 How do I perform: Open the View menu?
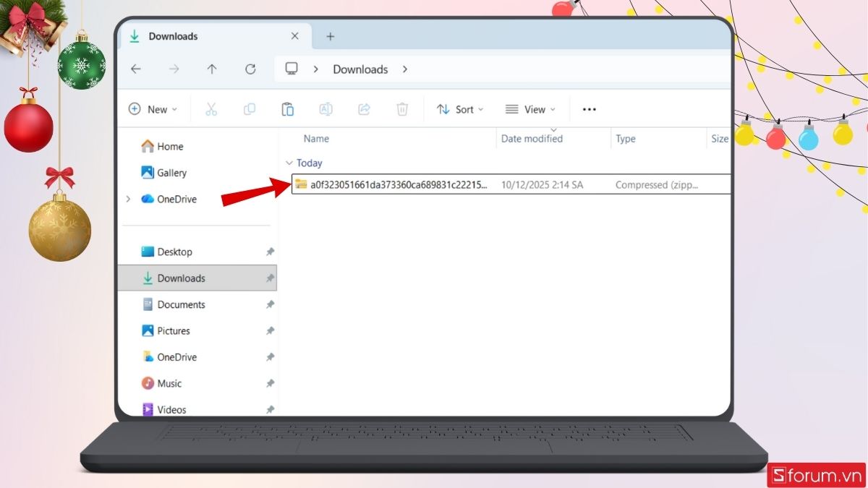tap(530, 108)
